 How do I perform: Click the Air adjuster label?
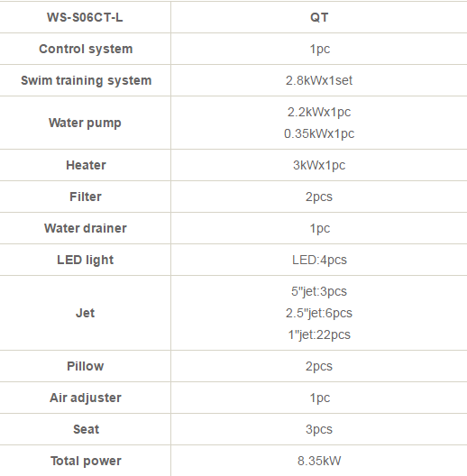click(86, 398)
